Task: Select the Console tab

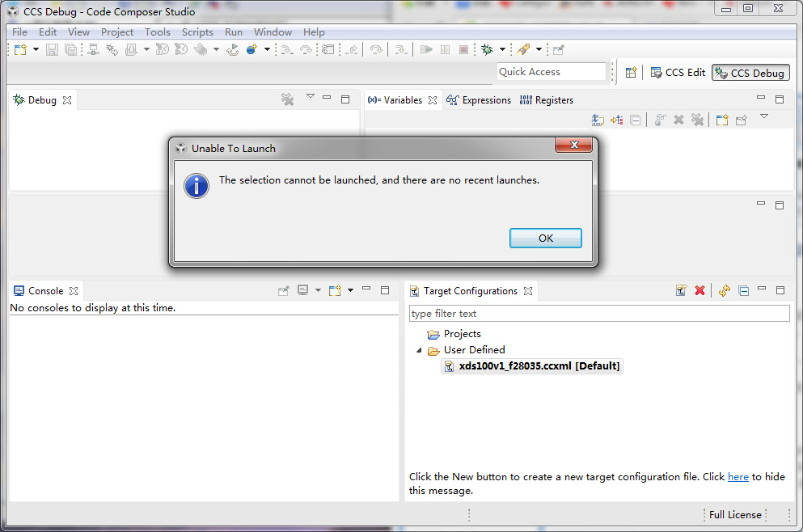Action: (38, 291)
